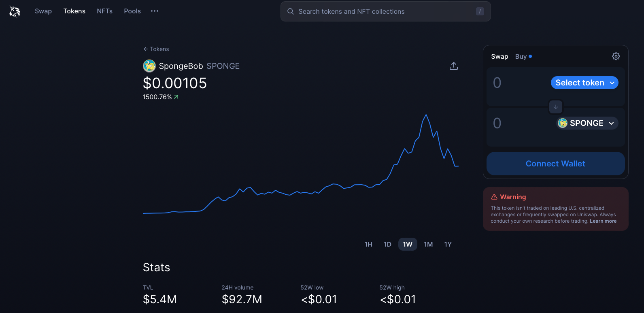Click the swap direction arrow button
This screenshot has width=644, height=313.
[556, 107]
